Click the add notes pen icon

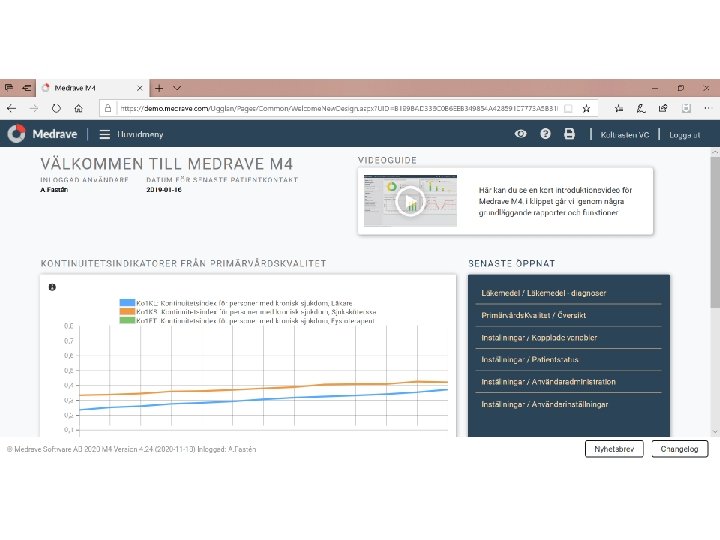point(641,108)
